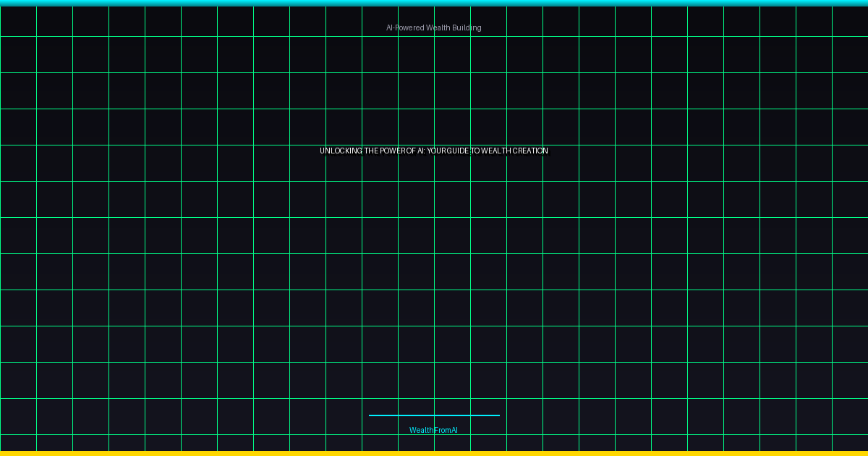Select the "Unlocking the Power of AI" headline
The image size is (868, 456).
click(x=433, y=151)
